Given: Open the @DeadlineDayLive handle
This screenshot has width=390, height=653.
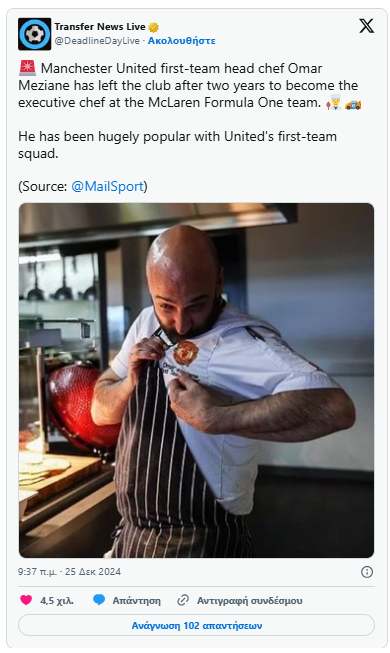Looking at the screenshot, I should tap(97, 41).
